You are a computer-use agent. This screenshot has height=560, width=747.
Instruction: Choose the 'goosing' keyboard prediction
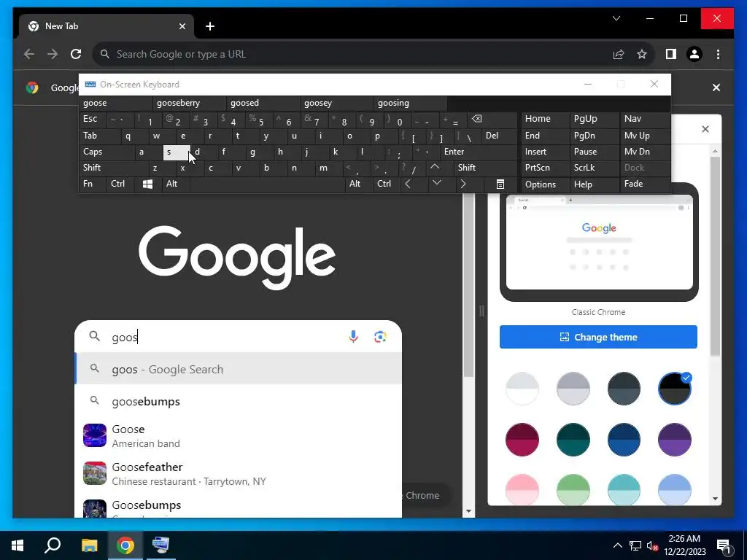411,103
